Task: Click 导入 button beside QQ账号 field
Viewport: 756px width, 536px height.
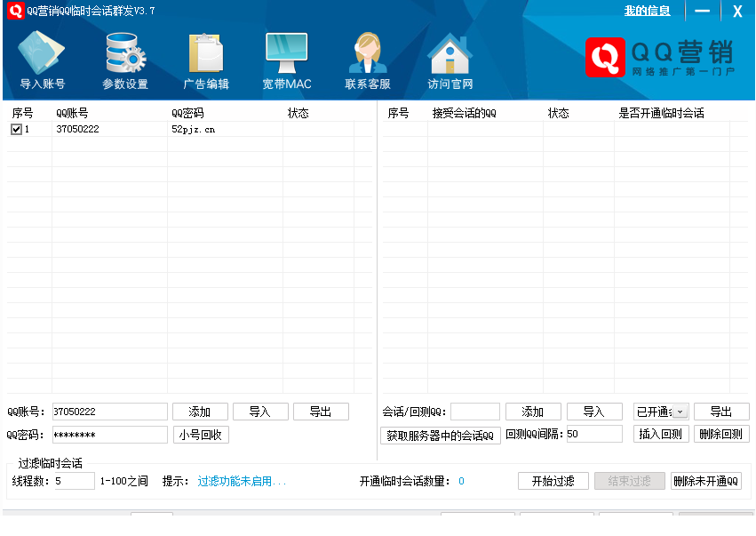Action: point(260,412)
